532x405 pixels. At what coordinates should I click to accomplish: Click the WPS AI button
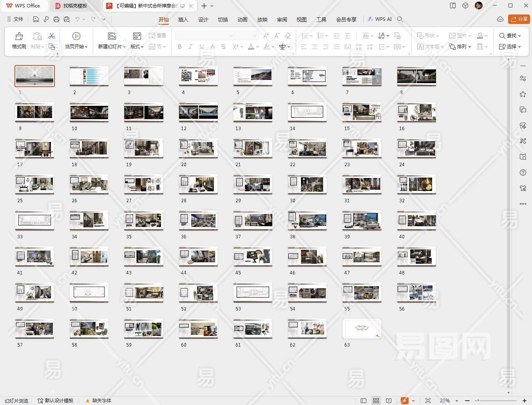(x=380, y=19)
